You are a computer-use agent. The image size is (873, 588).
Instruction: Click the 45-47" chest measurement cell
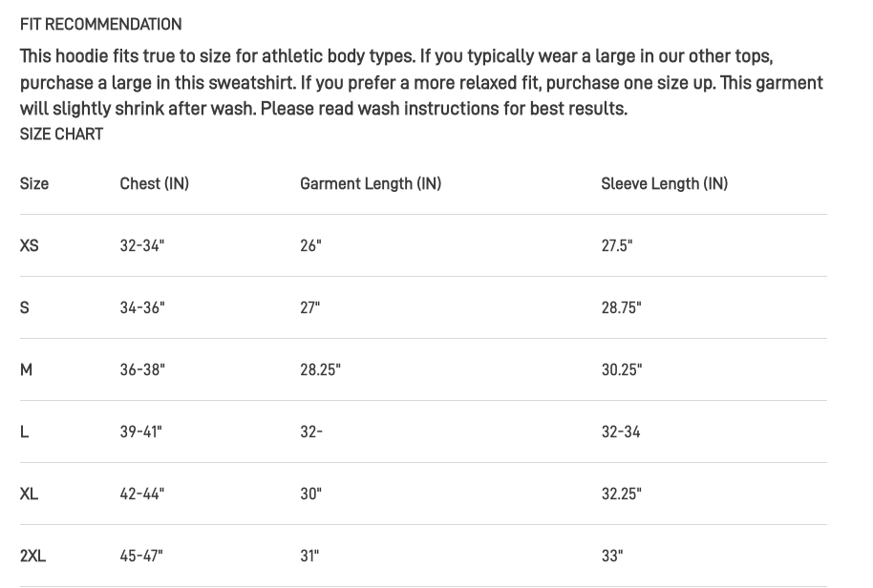141,556
